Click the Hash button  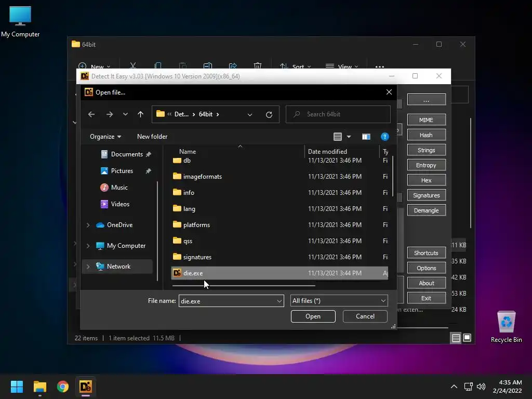(x=426, y=135)
